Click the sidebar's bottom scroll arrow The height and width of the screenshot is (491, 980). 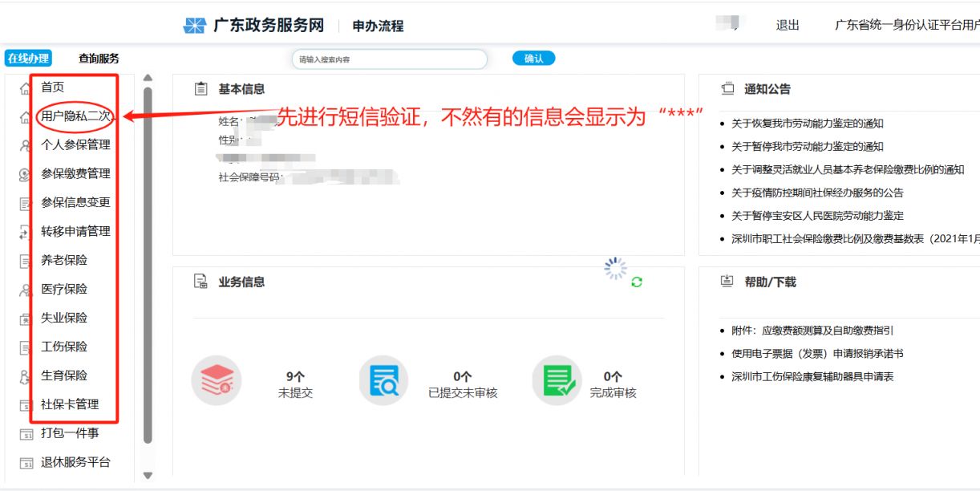click(x=148, y=476)
